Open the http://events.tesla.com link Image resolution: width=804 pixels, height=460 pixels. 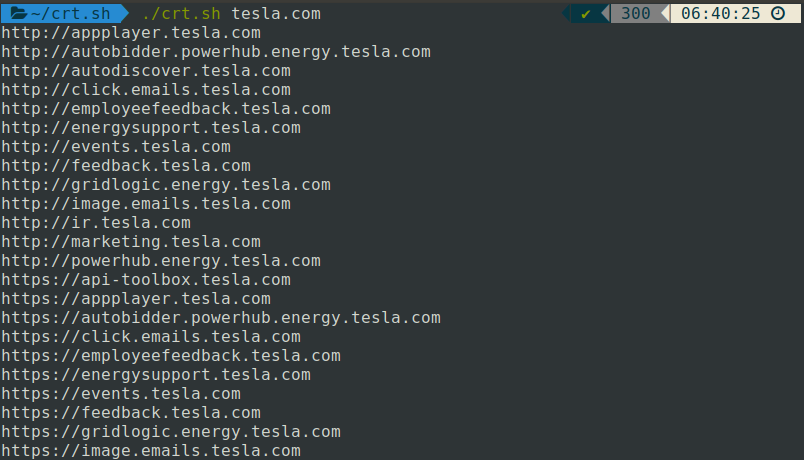[116, 147]
